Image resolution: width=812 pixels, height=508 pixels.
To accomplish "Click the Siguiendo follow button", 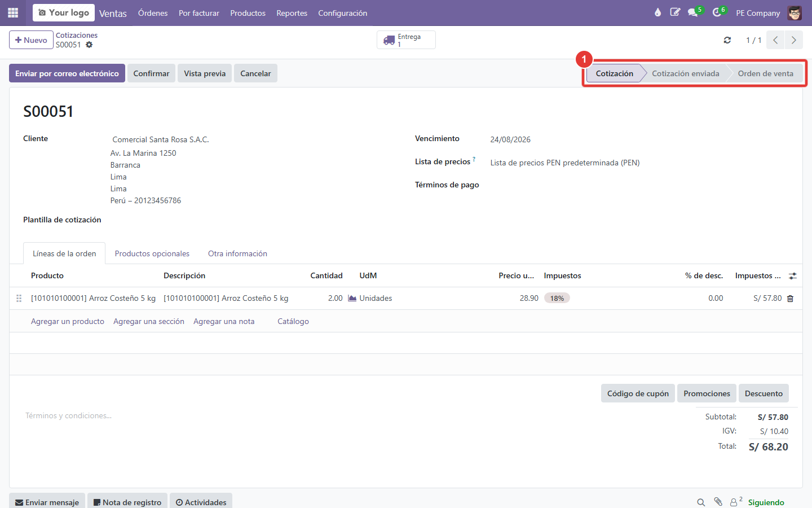I will click(x=766, y=502).
